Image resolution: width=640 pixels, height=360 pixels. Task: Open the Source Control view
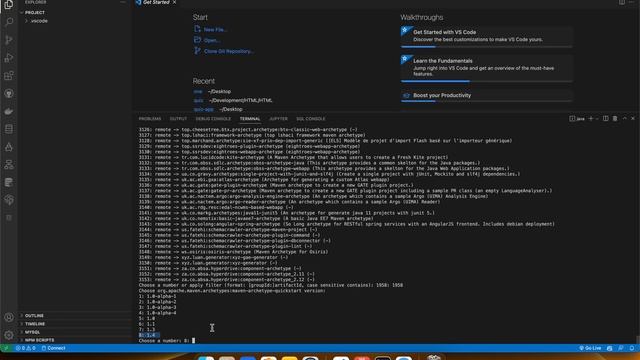(x=9, y=40)
